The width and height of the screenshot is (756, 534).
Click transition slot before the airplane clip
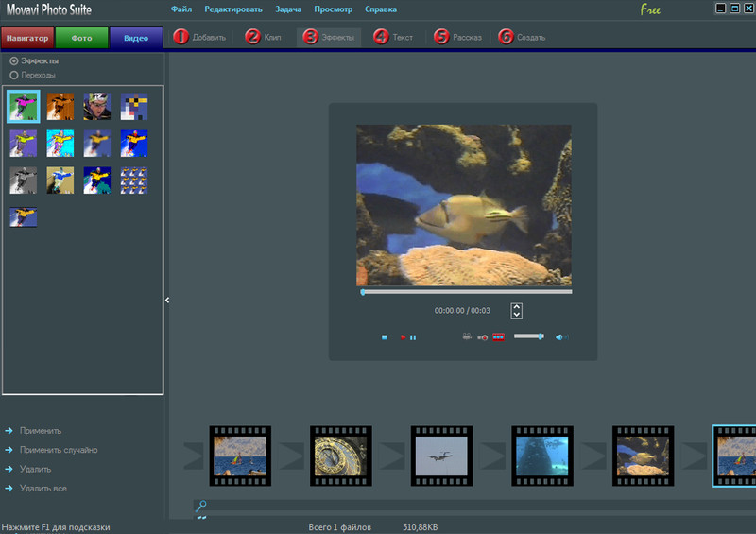point(392,456)
